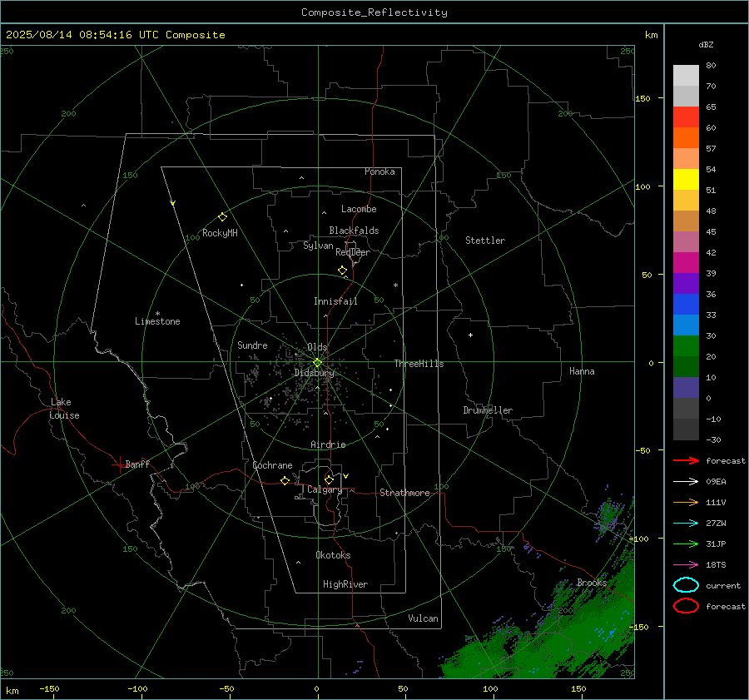This screenshot has width=749, height=700.
Task: Click the Sundre town label
Action: [x=252, y=345]
